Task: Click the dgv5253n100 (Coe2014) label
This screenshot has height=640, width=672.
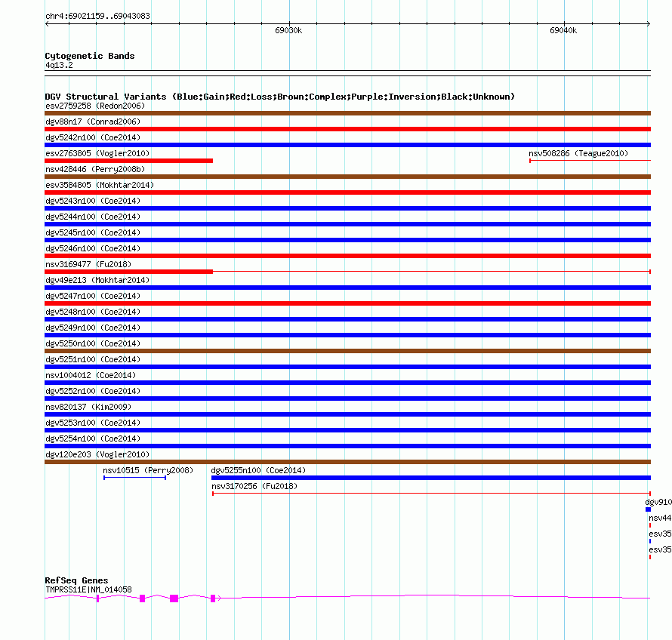Action: tap(93, 423)
